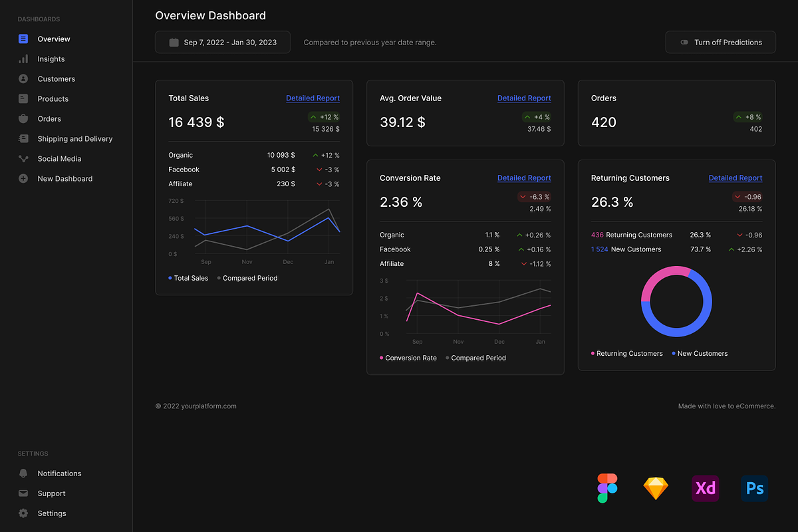Click Compared Period legend under Total Sales chart
This screenshot has height=532, width=798.
tap(247, 278)
